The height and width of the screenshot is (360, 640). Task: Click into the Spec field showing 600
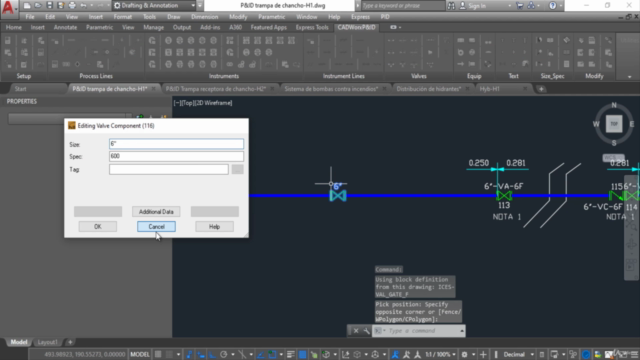pyautogui.click(x=176, y=156)
